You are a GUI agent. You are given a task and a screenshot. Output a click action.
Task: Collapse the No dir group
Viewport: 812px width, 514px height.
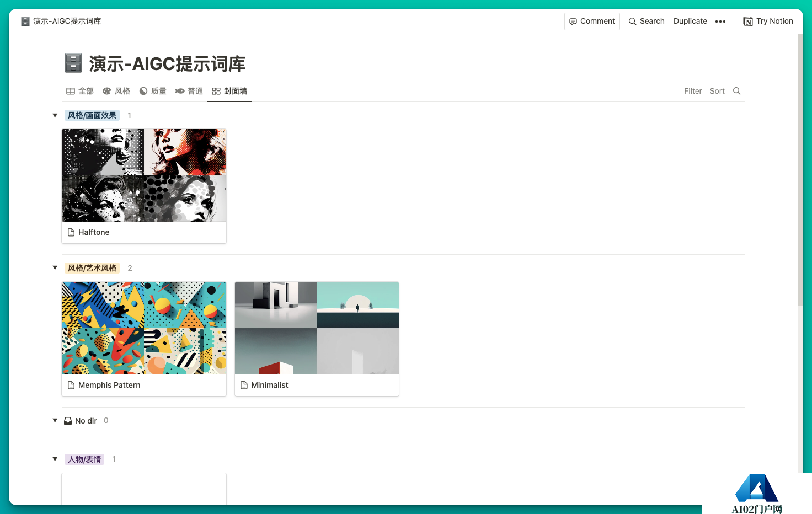(x=55, y=421)
